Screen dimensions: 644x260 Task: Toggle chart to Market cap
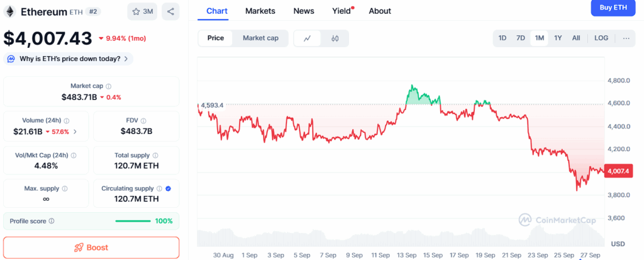point(260,38)
